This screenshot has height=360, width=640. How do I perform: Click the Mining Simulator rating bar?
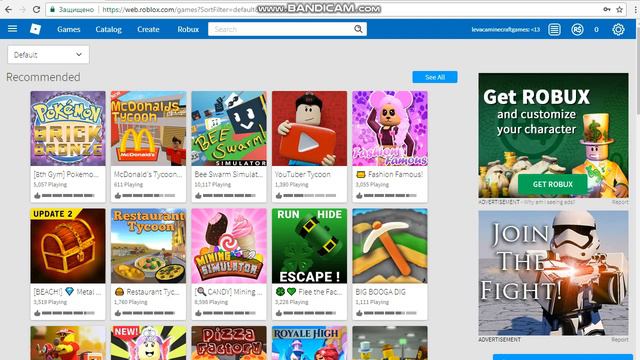(x=229, y=313)
